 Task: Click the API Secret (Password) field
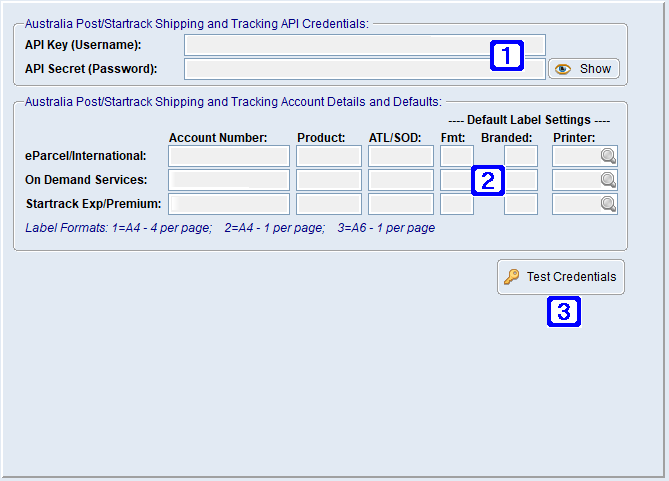tap(365, 69)
